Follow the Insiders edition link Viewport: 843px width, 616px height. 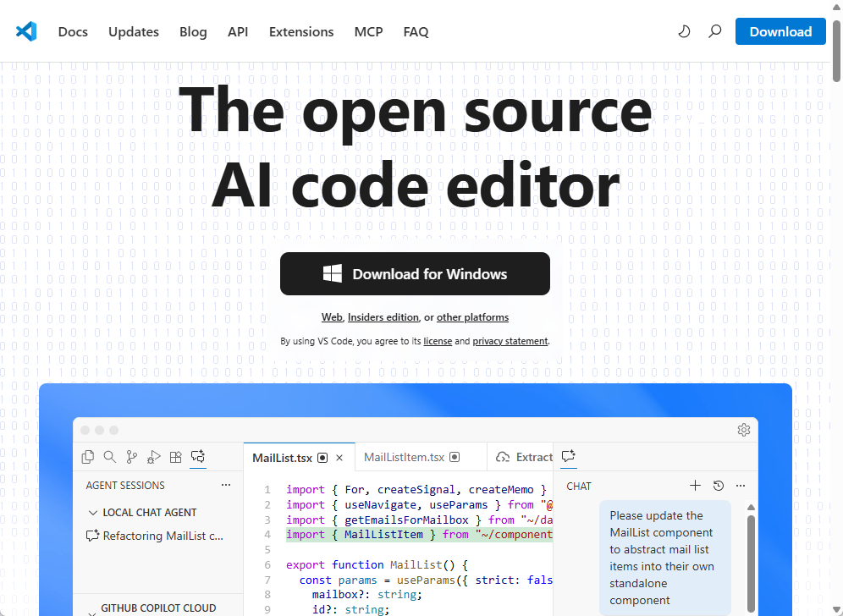tap(383, 317)
